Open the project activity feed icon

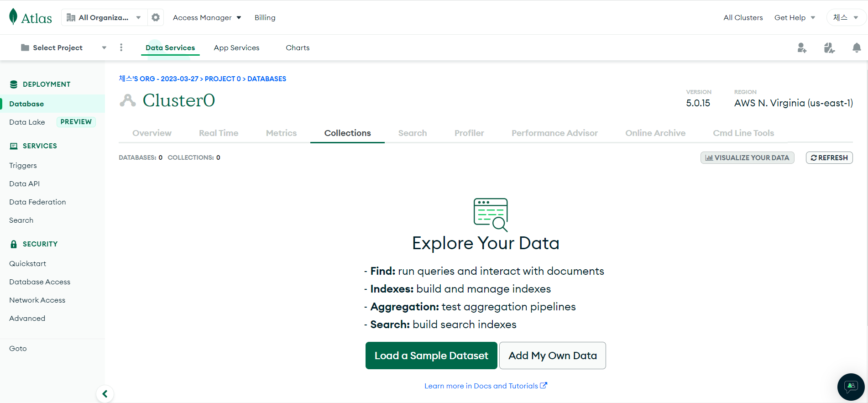coord(829,47)
